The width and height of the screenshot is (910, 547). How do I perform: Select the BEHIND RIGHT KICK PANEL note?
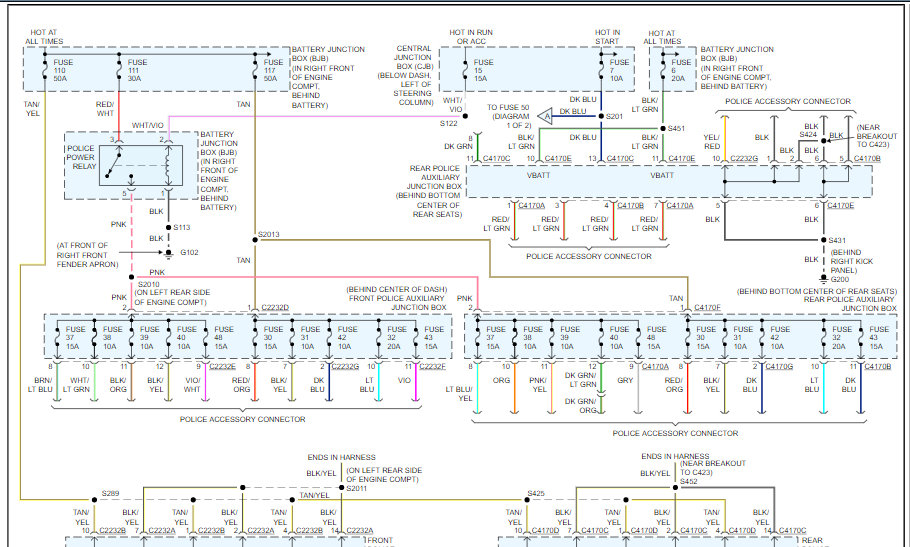851,262
